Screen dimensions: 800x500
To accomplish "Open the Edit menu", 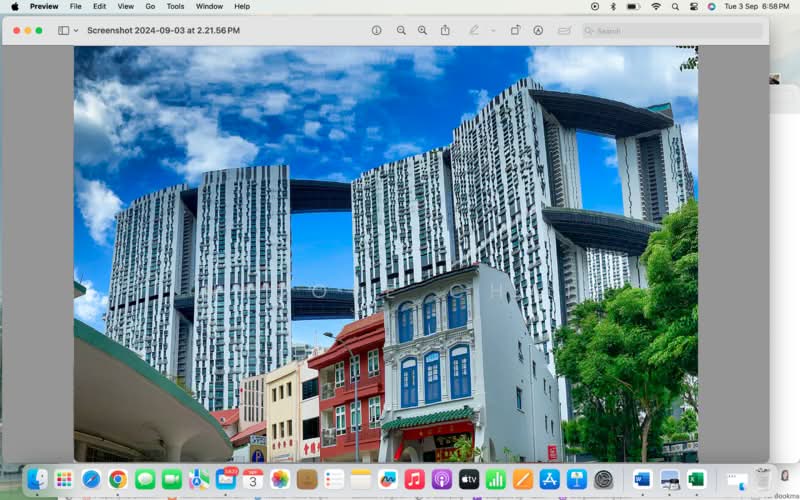I will [99, 7].
